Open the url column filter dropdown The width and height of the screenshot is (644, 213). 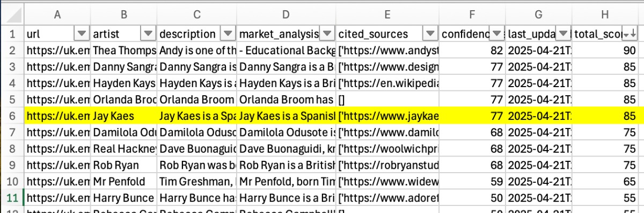[x=82, y=34]
